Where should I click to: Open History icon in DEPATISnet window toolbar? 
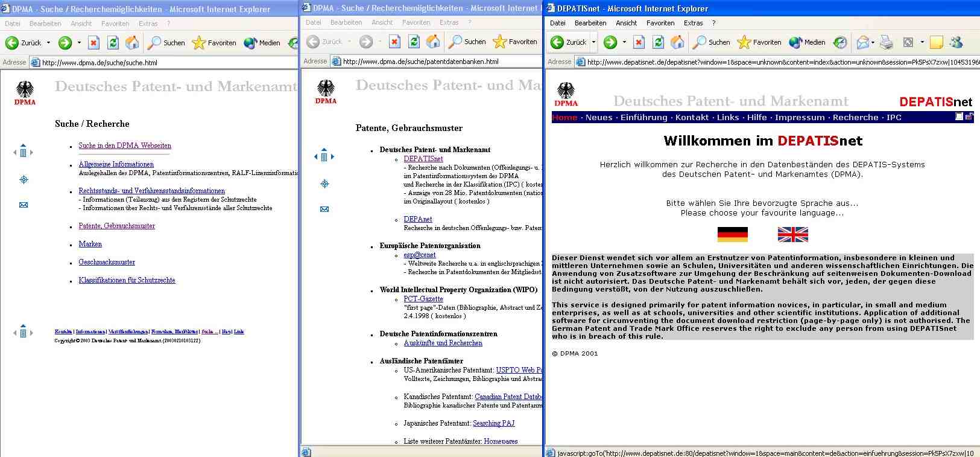pyautogui.click(x=839, y=42)
